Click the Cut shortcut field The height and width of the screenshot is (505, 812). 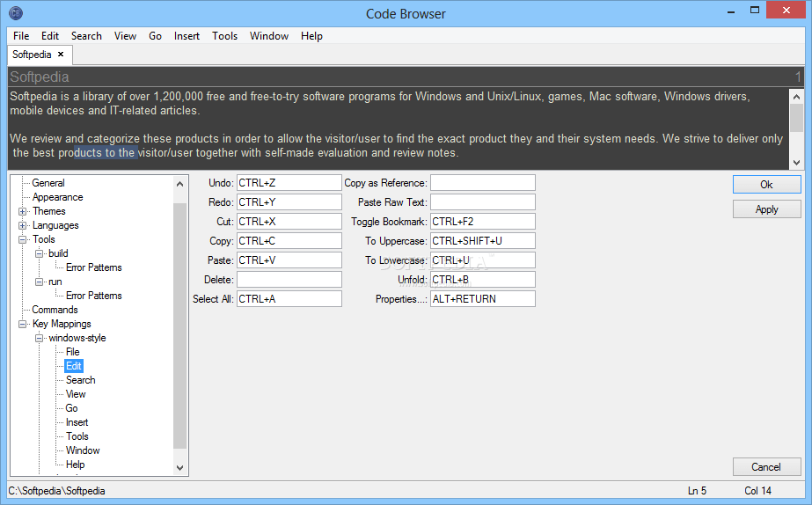pos(289,222)
